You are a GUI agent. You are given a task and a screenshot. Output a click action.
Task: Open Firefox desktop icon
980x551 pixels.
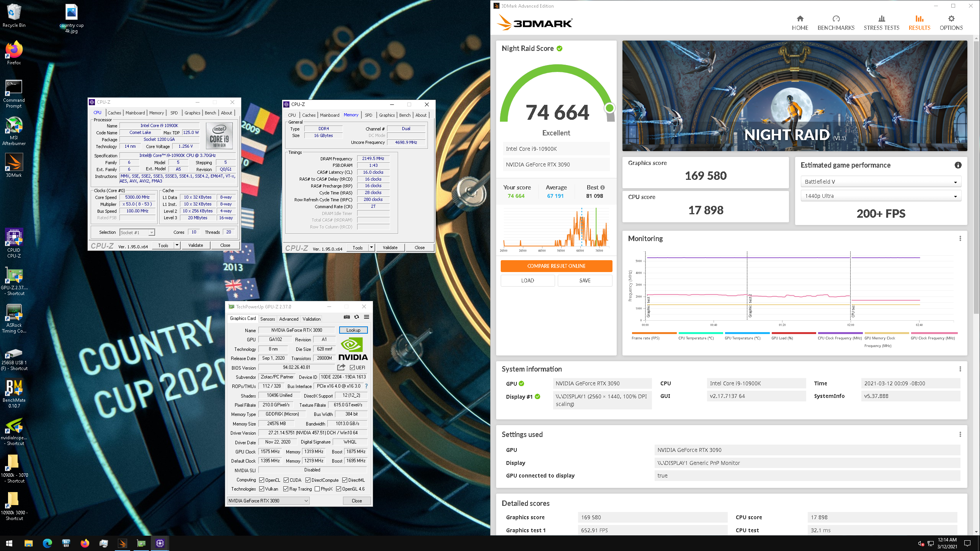pos(14,53)
